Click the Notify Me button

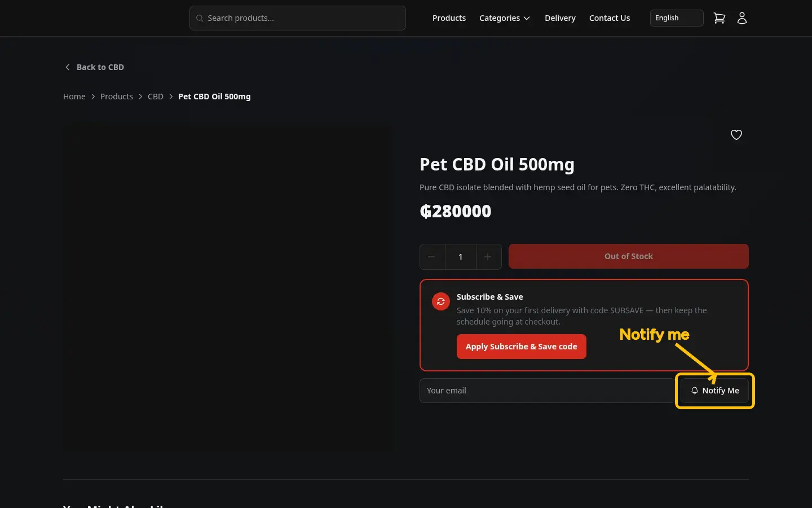[x=715, y=391]
